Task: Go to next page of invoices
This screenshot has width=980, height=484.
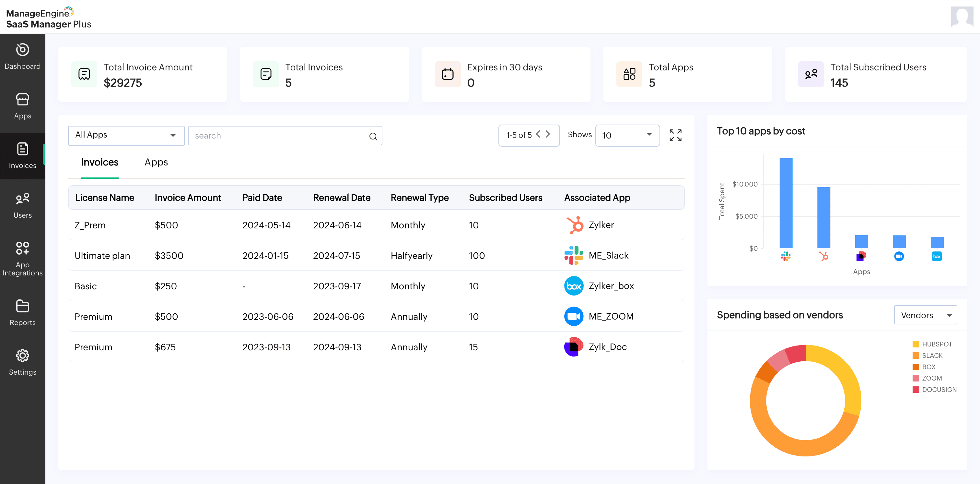Action: point(548,134)
